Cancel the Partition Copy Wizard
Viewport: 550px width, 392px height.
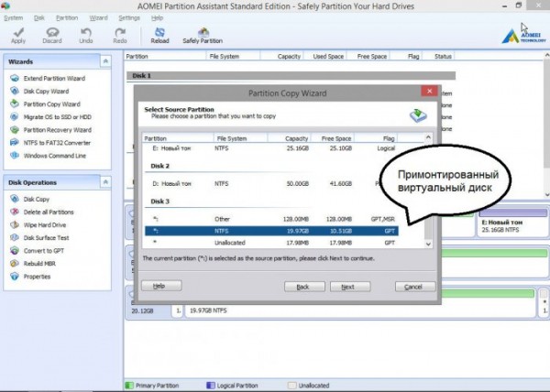[x=415, y=287]
